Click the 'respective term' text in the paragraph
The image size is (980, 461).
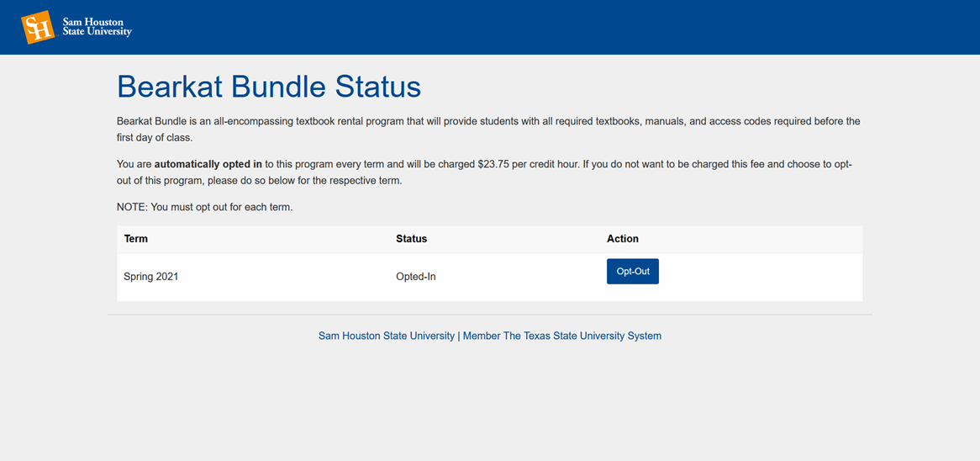(364, 180)
